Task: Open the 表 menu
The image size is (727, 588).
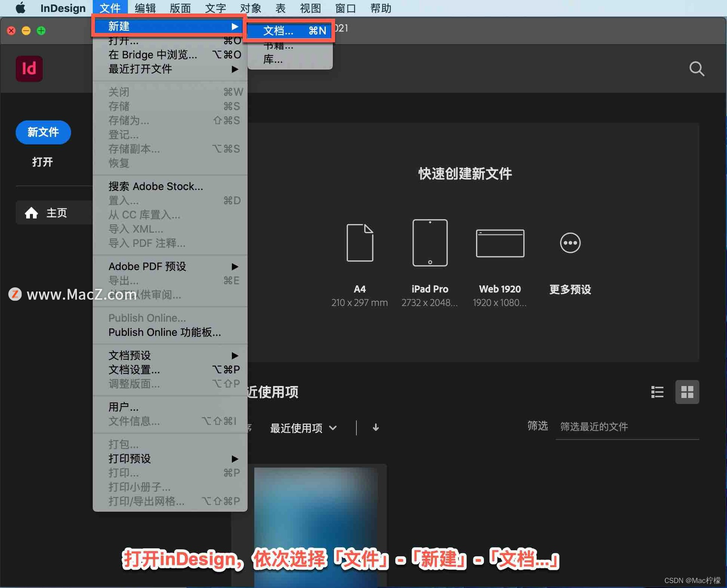Action: point(280,8)
